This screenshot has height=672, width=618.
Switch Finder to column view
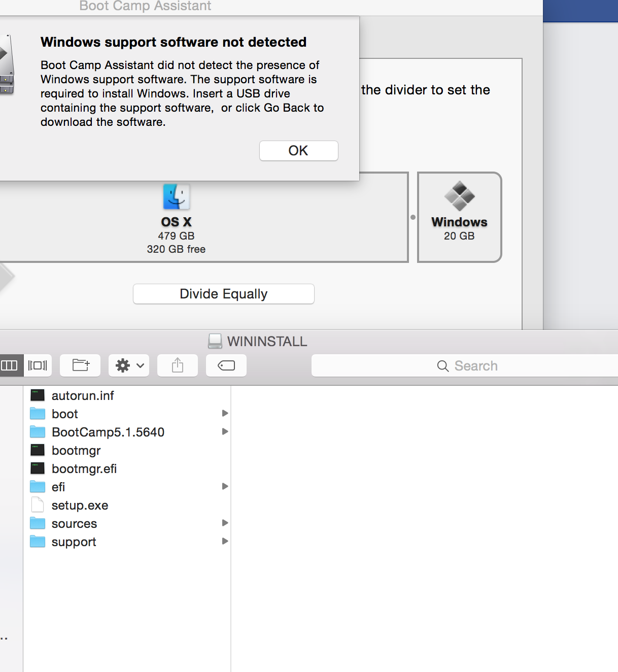pos(10,365)
